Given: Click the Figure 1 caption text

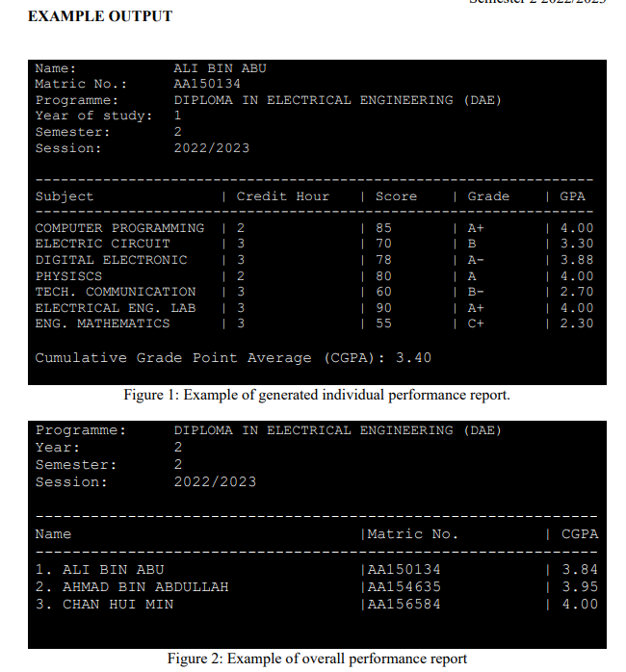Looking at the screenshot, I should tap(317, 395).
